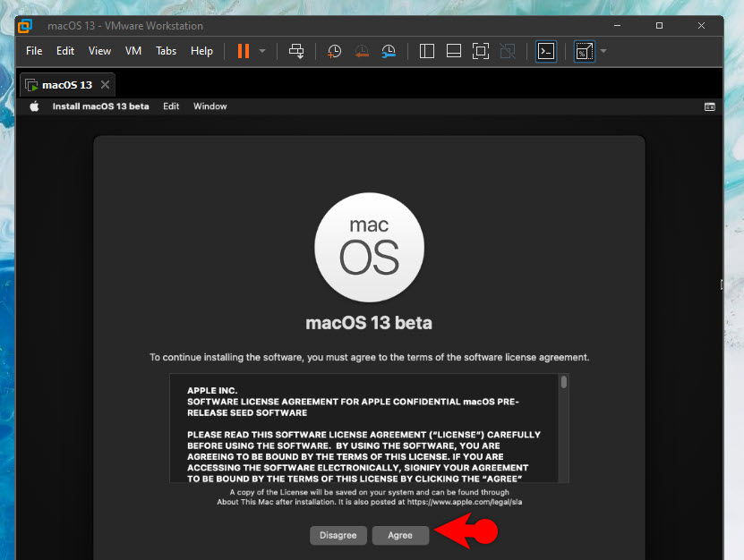Image resolution: width=744 pixels, height=560 pixels.
Task: Click the VMware Workstation logo icon
Action: [25, 26]
